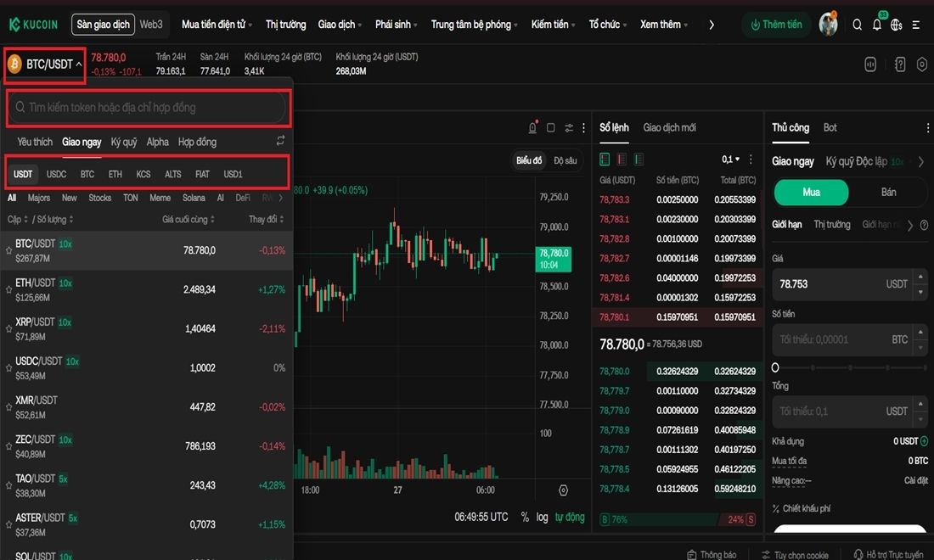Toggle the Biểu đồ chart view
Viewport: 934px width, 560px height.
tap(529, 160)
